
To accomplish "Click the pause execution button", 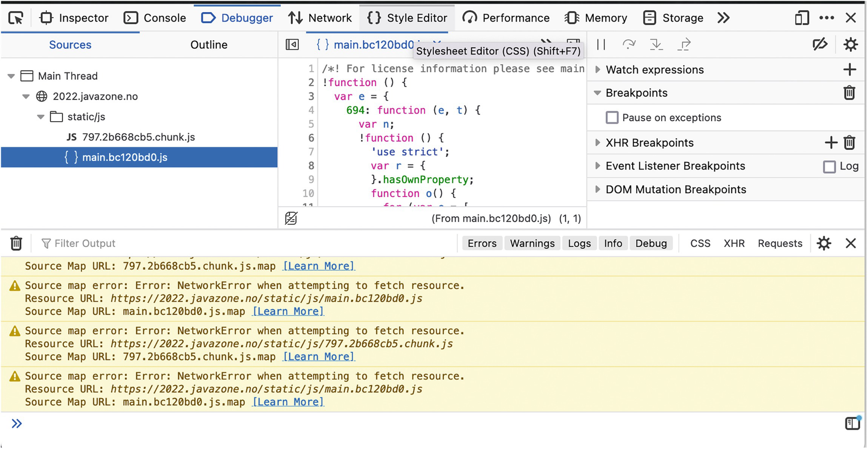I will point(601,45).
